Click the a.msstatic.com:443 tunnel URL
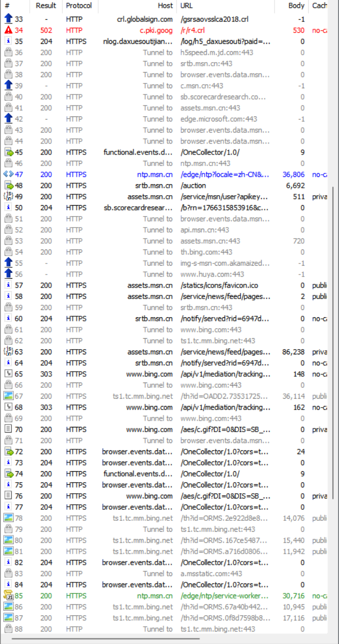339x644 pixels. point(211,574)
